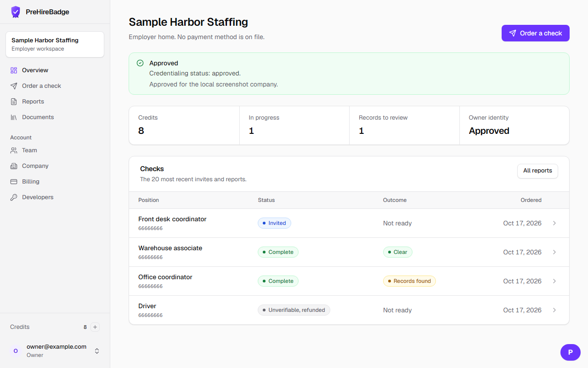Click 'Credentialing status: approved.' text
The image size is (588, 368).
195,73
